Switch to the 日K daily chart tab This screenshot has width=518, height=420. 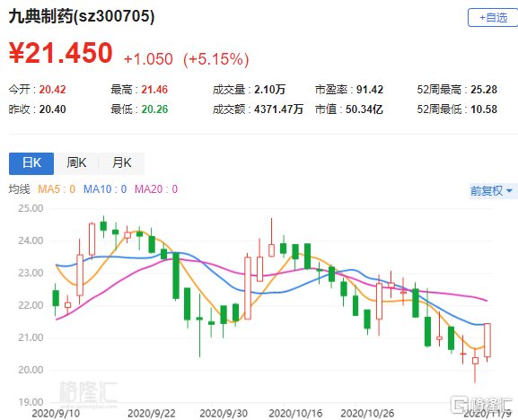[x=31, y=163]
